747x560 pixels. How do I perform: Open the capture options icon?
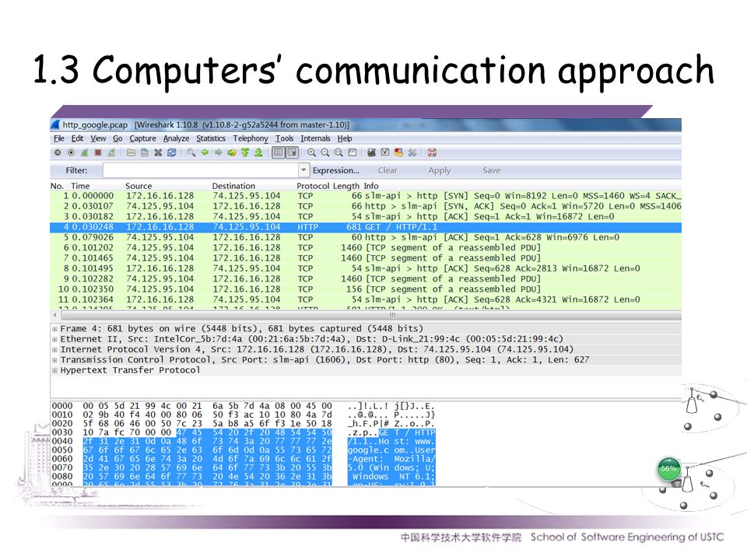pos(71,152)
